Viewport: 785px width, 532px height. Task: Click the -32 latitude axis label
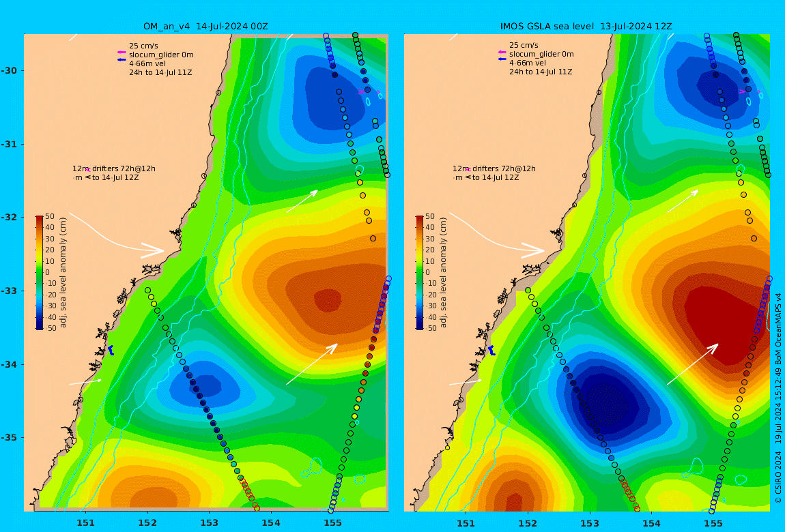point(8,217)
